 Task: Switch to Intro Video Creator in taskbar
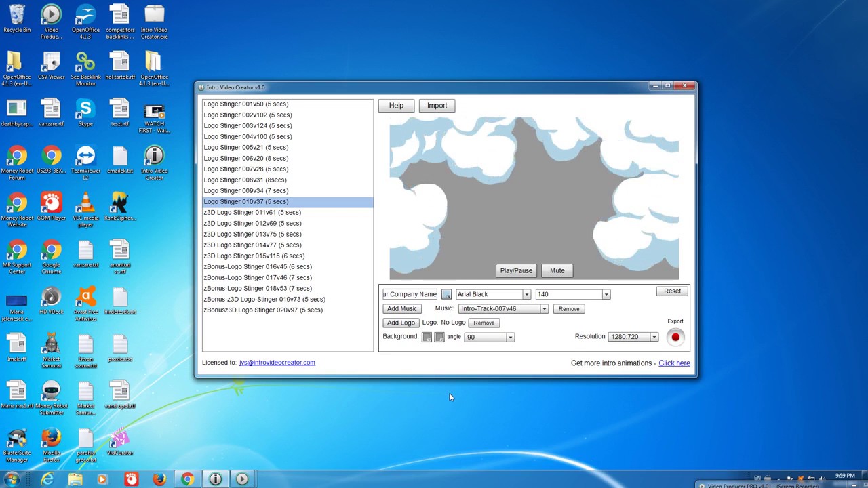[215, 479]
